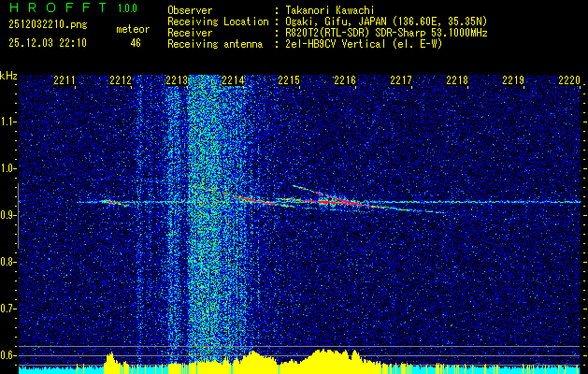Click the meteor count 46
The width and height of the screenshot is (588, 374).
click(136, 43)
